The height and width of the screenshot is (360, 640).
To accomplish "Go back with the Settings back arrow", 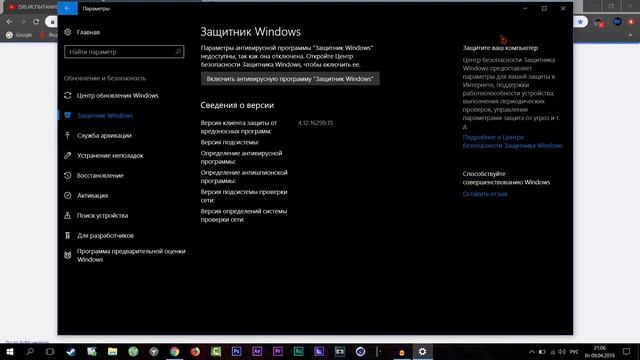I will [x=67, y=8].
